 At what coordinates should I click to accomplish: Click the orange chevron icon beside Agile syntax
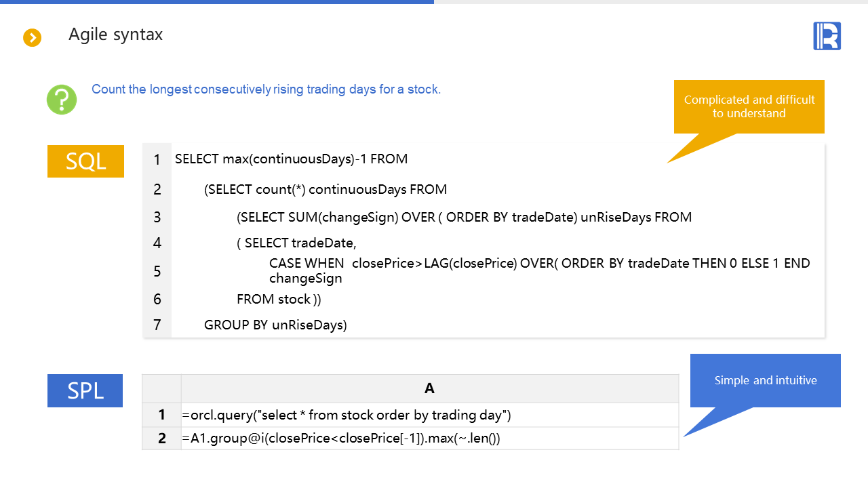(33, 38)
